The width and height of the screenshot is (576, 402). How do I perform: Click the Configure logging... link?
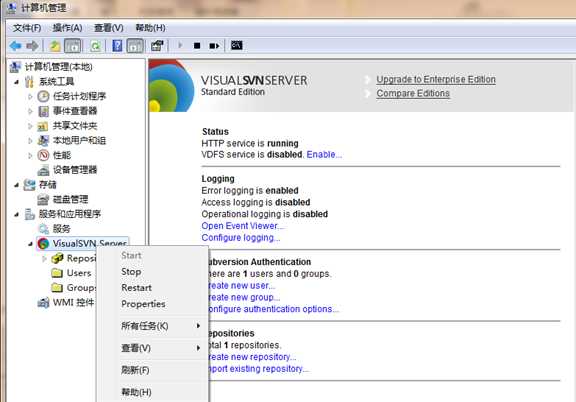pyautogui.click(x=241, y=238)
